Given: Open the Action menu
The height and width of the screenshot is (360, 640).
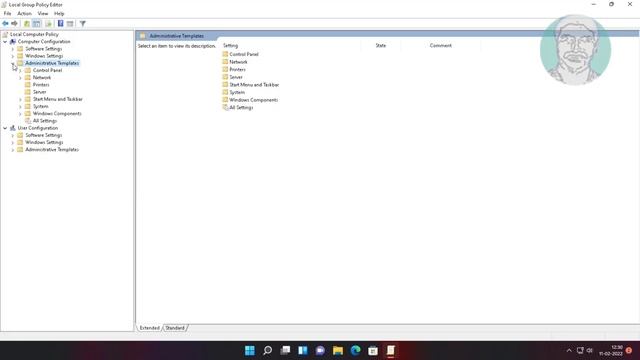Looking at the screenshot, I should click(24, 13).
